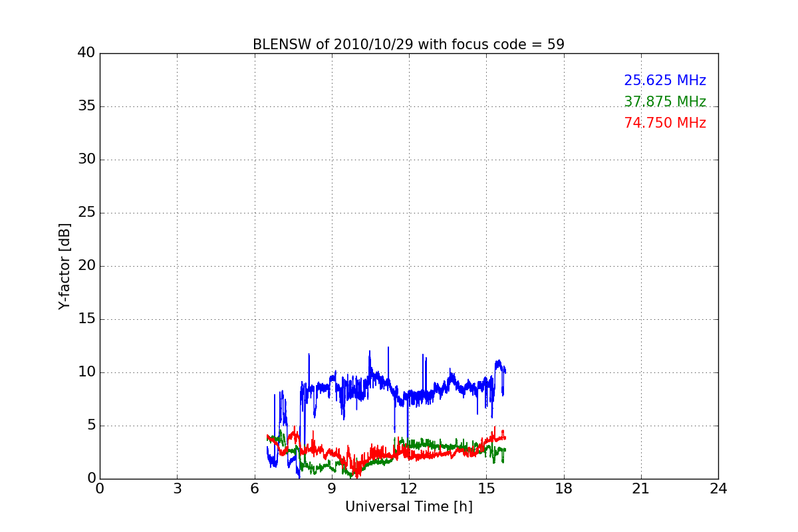This screenshot has height=532, width=798.
Task: Click y-axis tick label '35'
Action: click(x=86, y=106)
